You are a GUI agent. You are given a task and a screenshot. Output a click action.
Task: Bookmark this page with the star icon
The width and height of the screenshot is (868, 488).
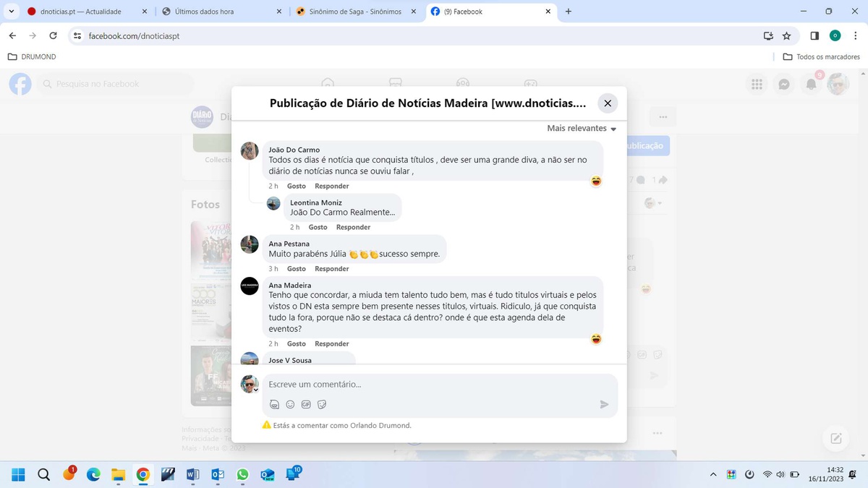(x=786, y=35)
